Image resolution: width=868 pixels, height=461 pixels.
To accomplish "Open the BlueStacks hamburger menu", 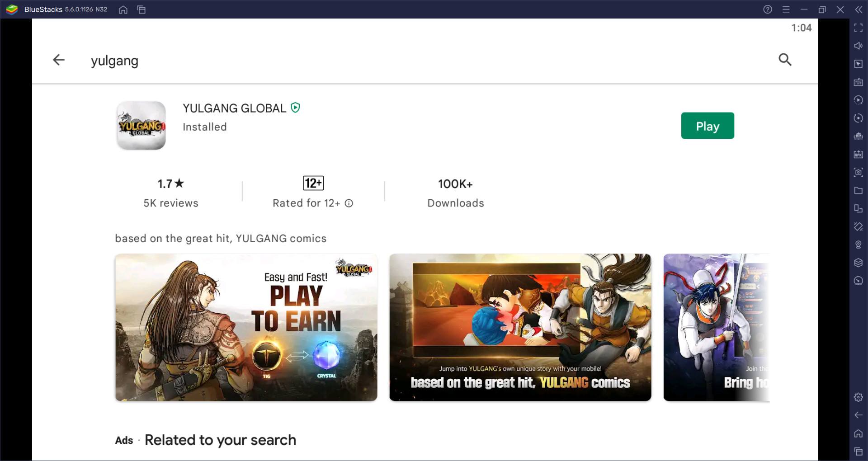I will tap(786, 9).
